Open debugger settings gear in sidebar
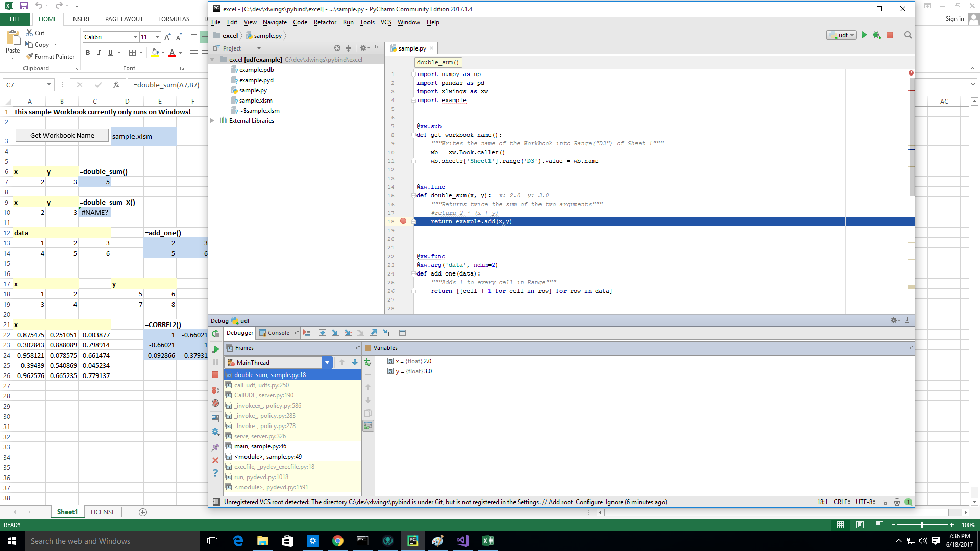980x551 pixels. (215, 432)
